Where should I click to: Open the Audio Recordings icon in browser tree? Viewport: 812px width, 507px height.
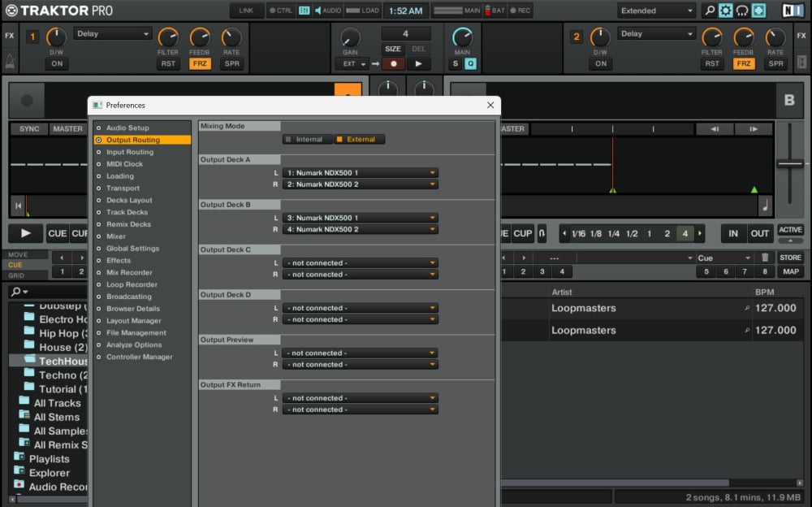[x=19, y=484]
